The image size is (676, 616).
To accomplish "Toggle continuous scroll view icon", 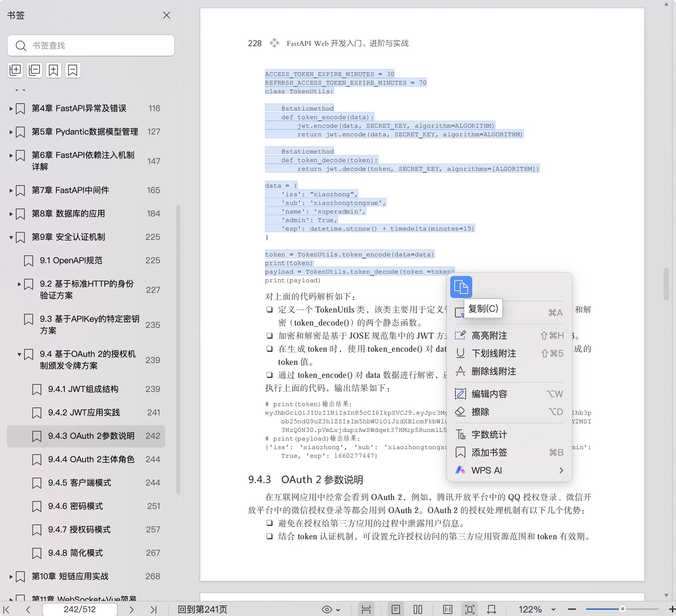I will click(x=366, y=609).
